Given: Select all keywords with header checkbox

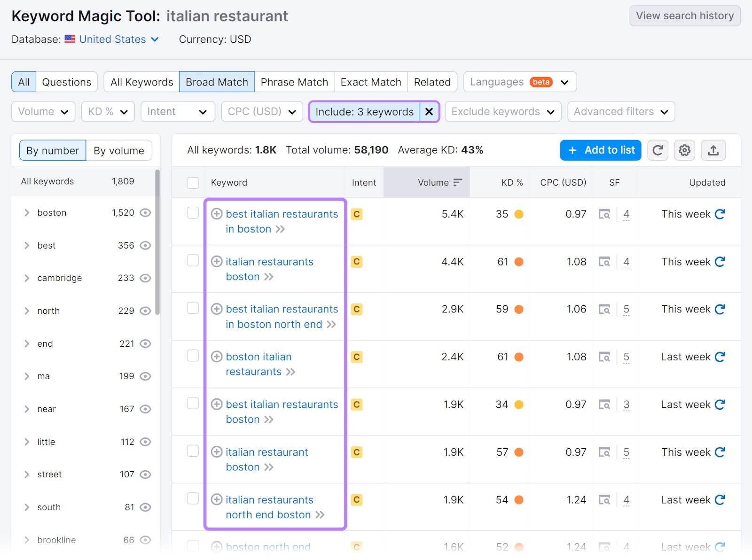Looking at the screenshot, I should [x=193, y=183].
